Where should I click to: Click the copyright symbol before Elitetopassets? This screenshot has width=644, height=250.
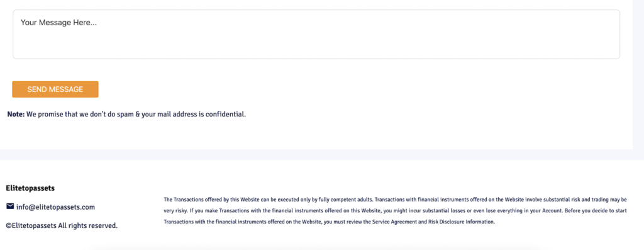coord(9,225)
